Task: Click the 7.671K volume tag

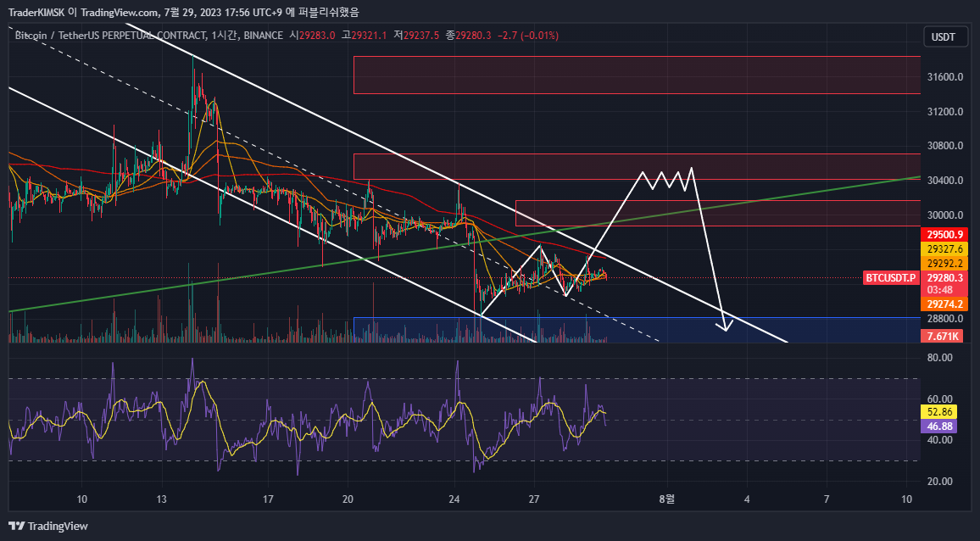Action: pos(942,337)
